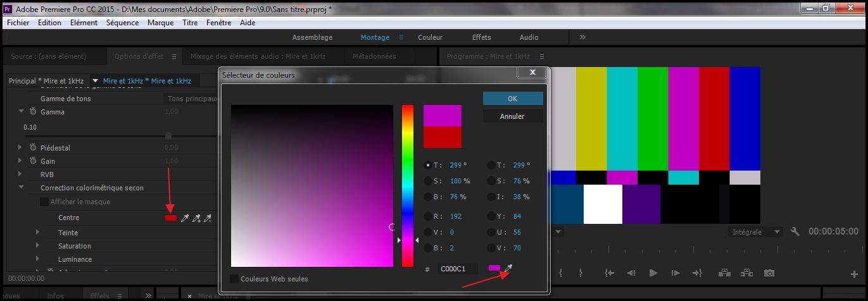868x301 pixels.
Task: Click the Go to In point icon
Action: (x=609, y=273)
